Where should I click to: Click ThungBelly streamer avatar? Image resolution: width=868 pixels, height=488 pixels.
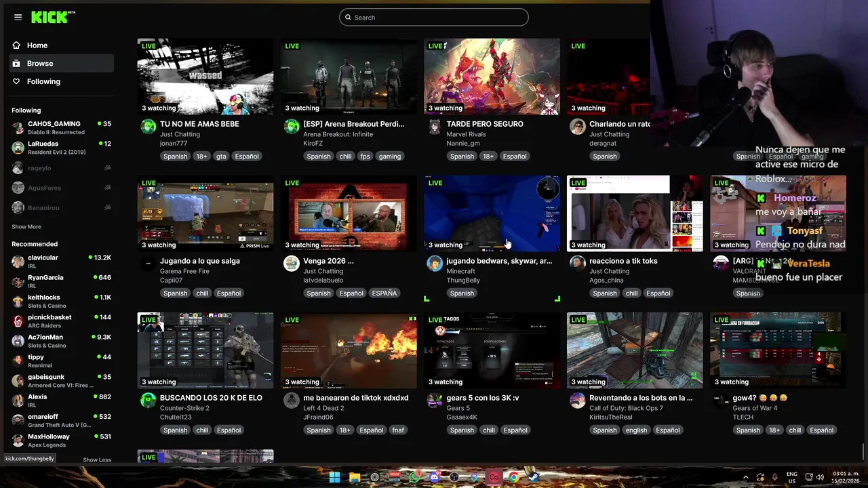[x=435, y=264]
